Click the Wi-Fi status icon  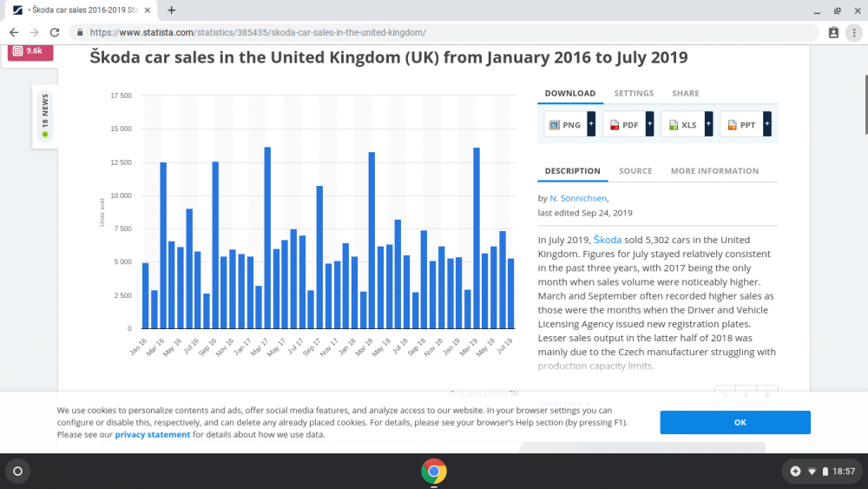812,472
